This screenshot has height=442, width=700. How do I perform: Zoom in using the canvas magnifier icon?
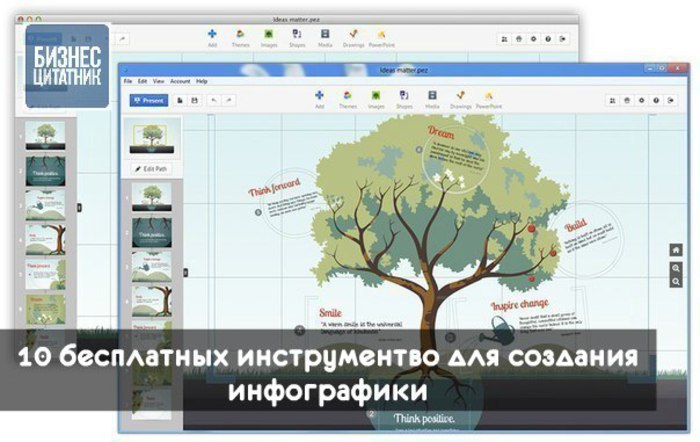click(x=674, y=267)
